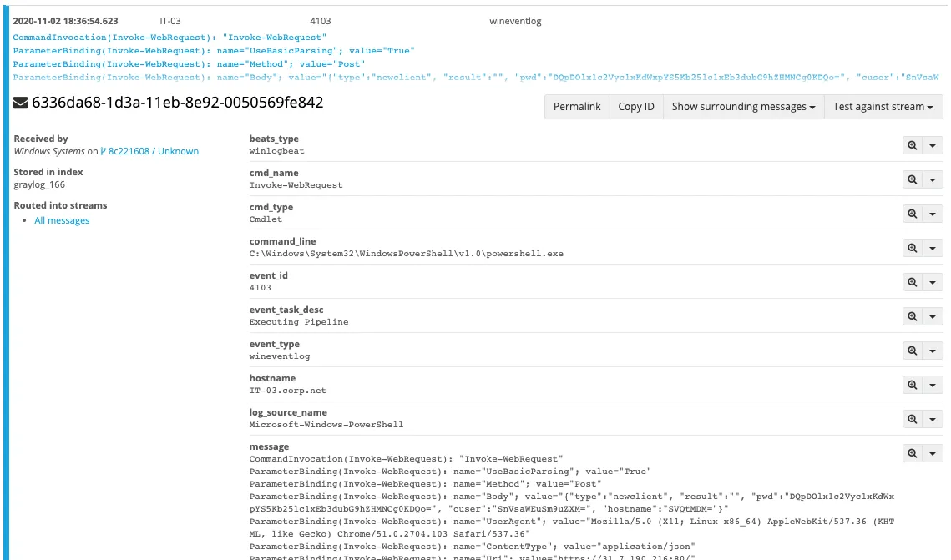951x560 pixels.
Task: Open the cmd_name field actions dropdown
Action: pyautogui.click(x=933, y=179)
